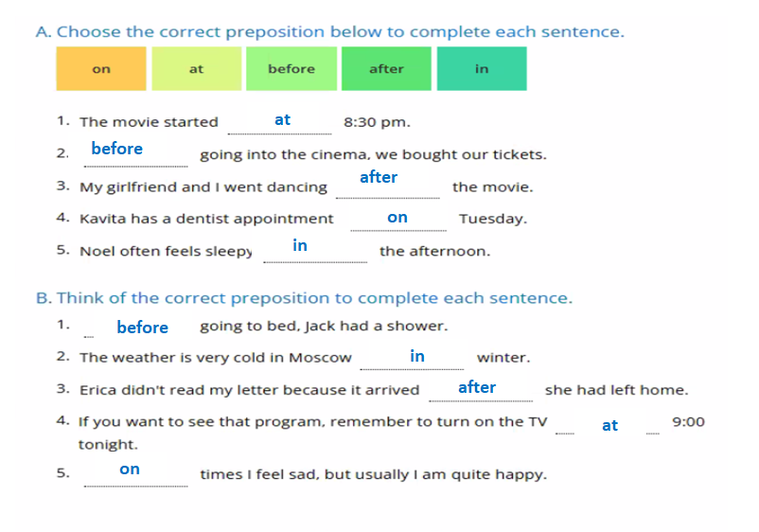Click the blank before "going to bed"
The image size is (759, 532).
click(139, 328)
